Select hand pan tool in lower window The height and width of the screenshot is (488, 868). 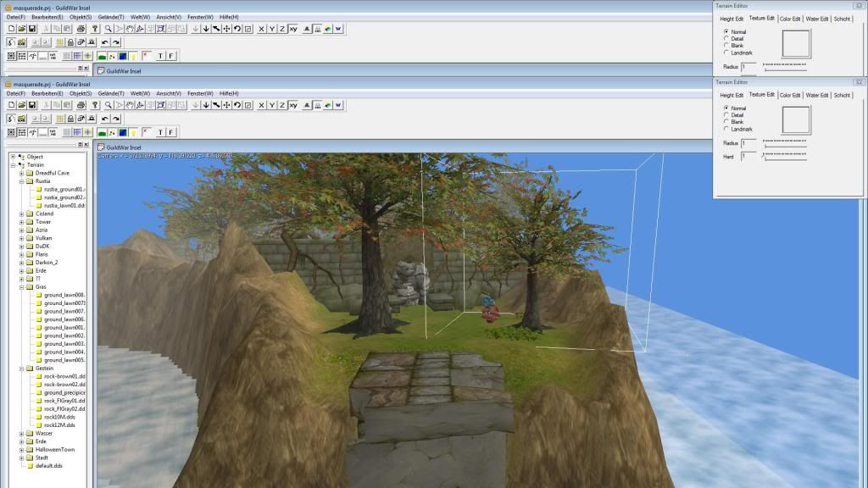pyautogui.click(x=130, y=105)
